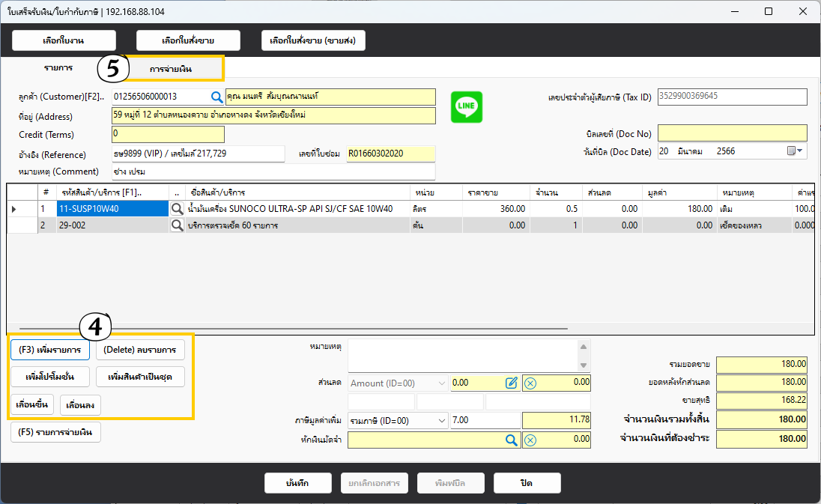Click the (Delete) ลบรายการ button

140,350
